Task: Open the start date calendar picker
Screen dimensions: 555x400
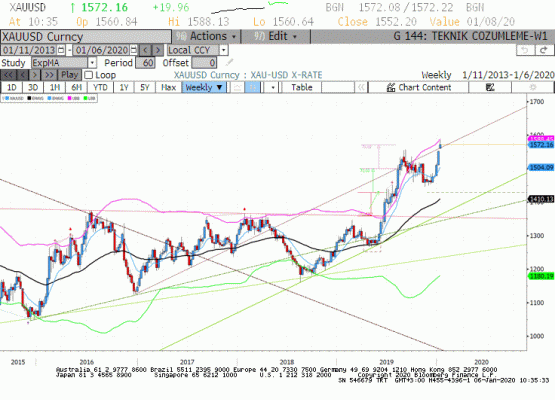Action: (x=61, y=50)
